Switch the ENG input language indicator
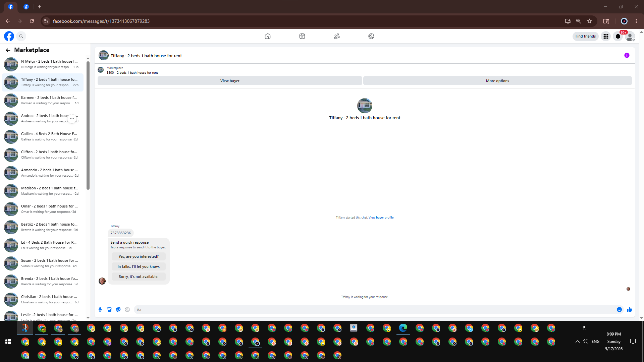This screenshot has width=644, height=362. (x=595, y=342)
